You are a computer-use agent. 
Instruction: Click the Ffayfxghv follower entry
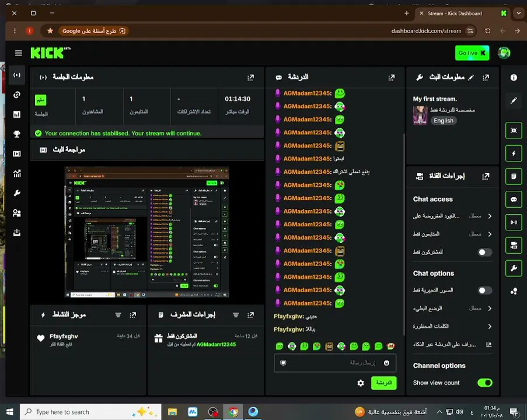click(88, 339)
